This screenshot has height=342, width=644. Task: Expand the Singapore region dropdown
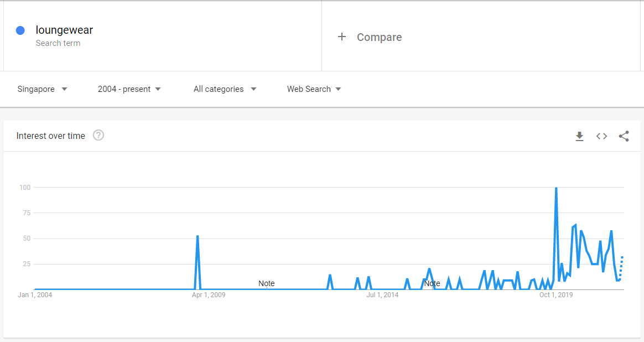(x=42, y=89)
